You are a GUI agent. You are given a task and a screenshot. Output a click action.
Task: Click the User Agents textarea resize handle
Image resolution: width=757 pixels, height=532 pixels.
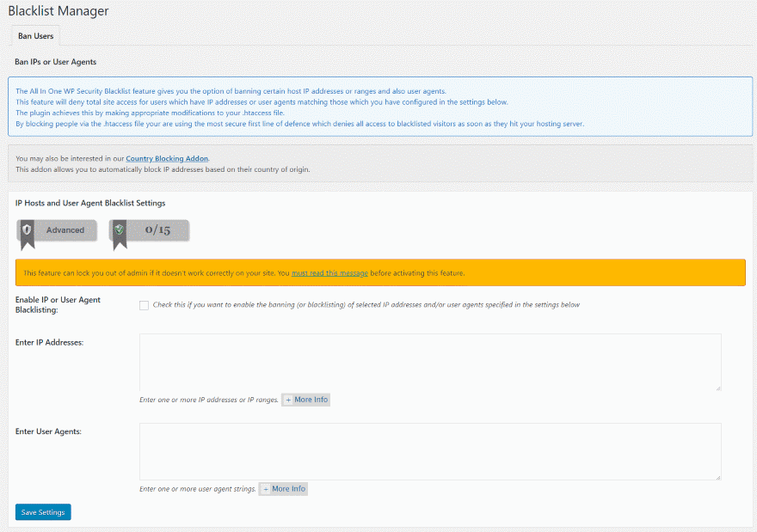718,477
